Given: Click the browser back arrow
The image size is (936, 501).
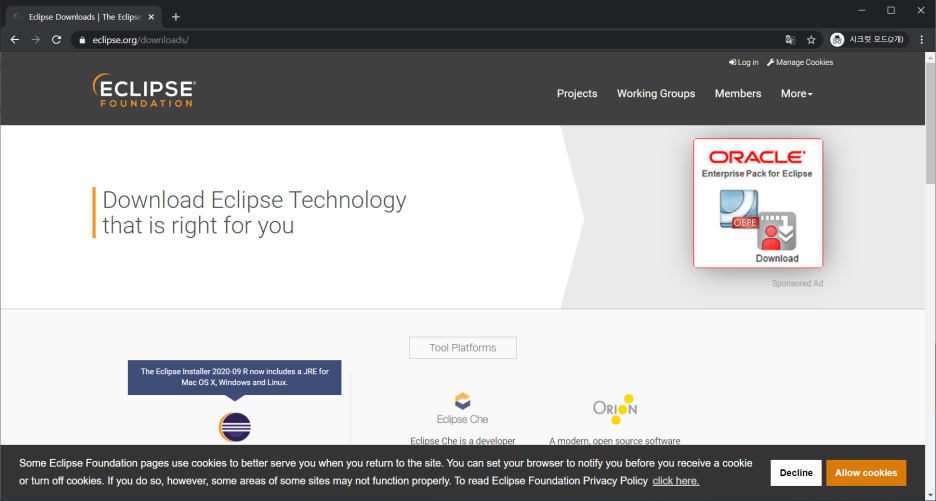Looking at the screenshot, I should [15, 40].
